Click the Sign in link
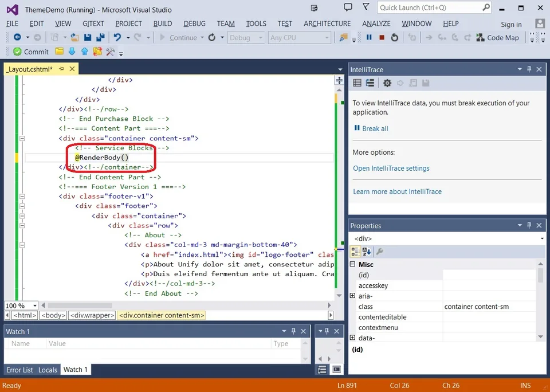The width and height of the screenshot is (550, 392). click(511, 24)
